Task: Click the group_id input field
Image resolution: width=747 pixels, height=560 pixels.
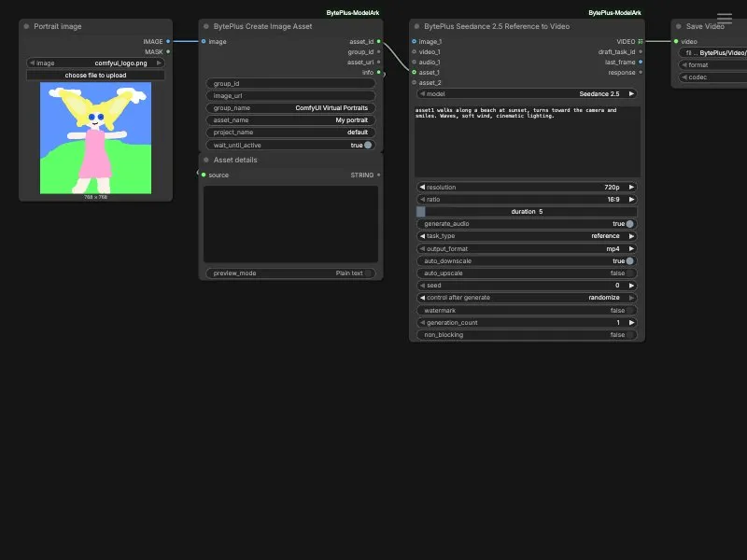Action: click(290, 84)
